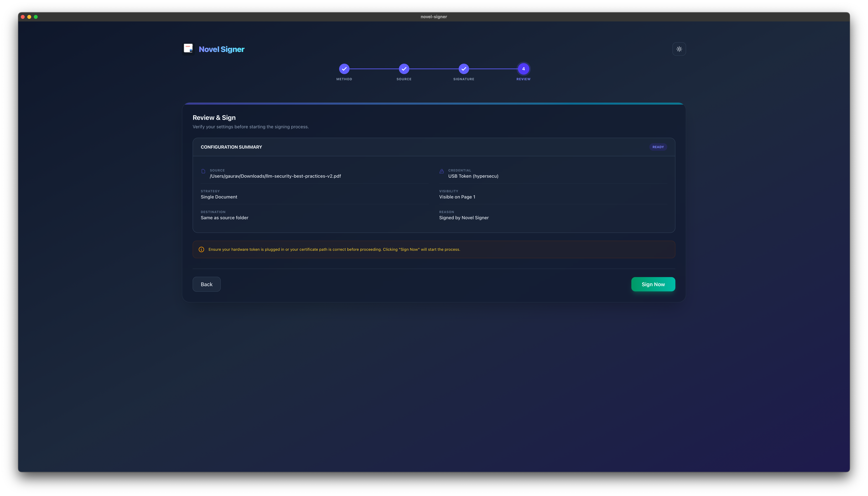
Task: Click the lock icon next to Credential
Action: click(x=441, y=171)
